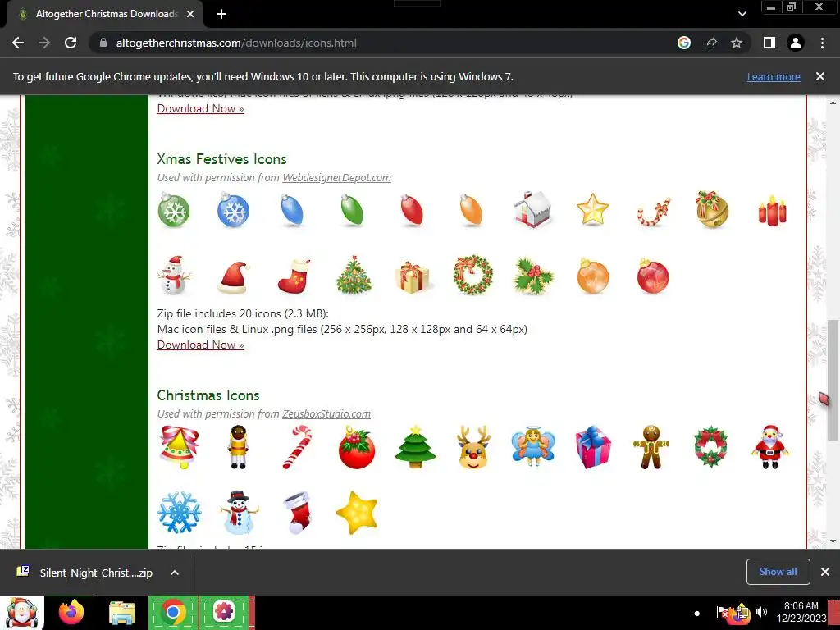840x630 pixels.
Task: Open File Explorer from the taskbar
Action: coord(123,612)
